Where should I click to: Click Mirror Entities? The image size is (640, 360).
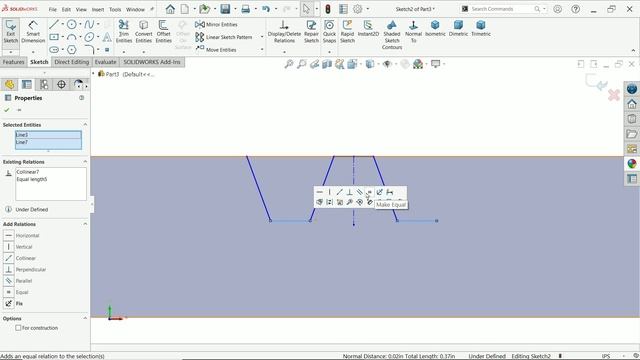click(x=216, y=24)
